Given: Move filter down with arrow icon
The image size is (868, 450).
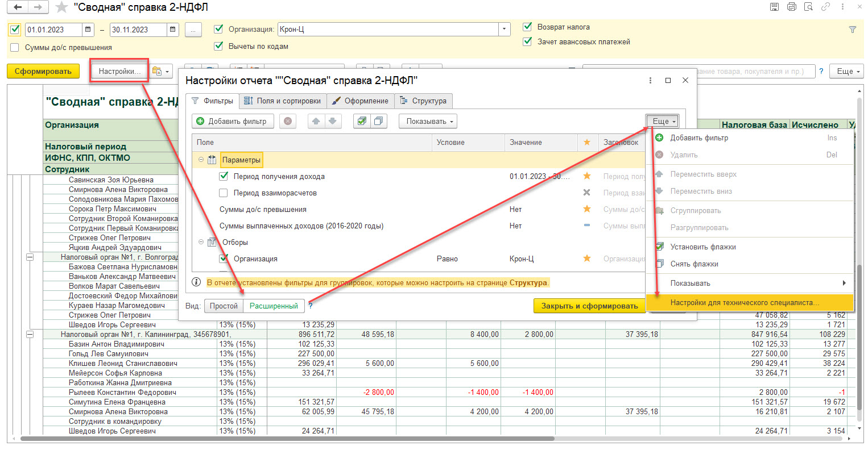Looking at the screenshot, I should point(332,121).
